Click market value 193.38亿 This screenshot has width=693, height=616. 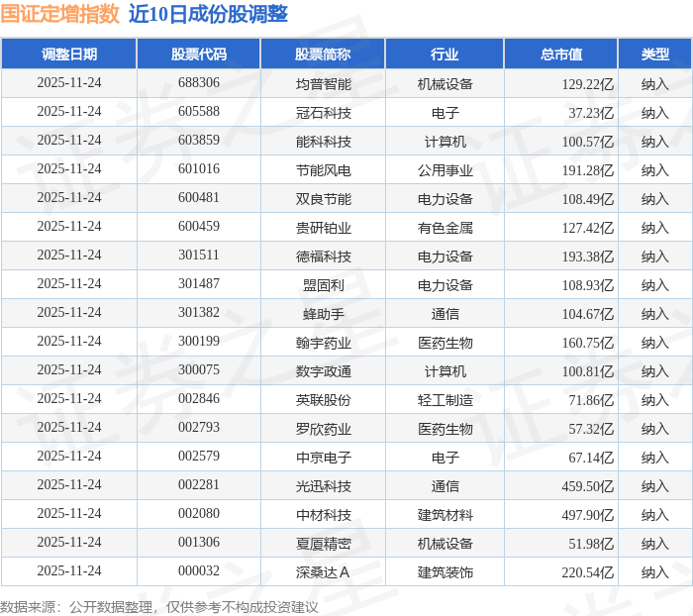point(587,257)
